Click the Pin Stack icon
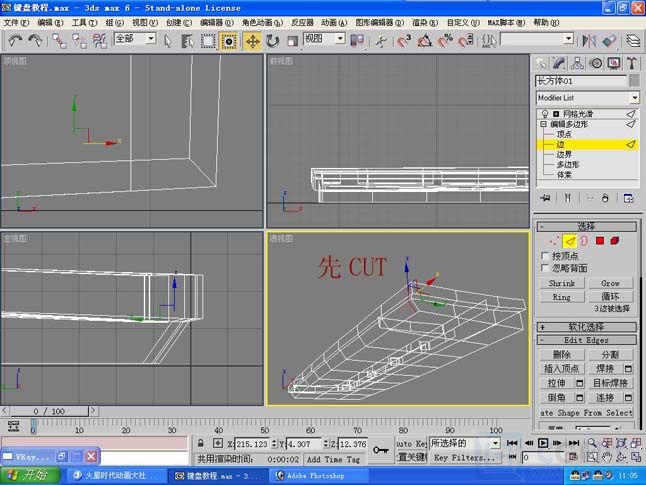 (545, 198)
